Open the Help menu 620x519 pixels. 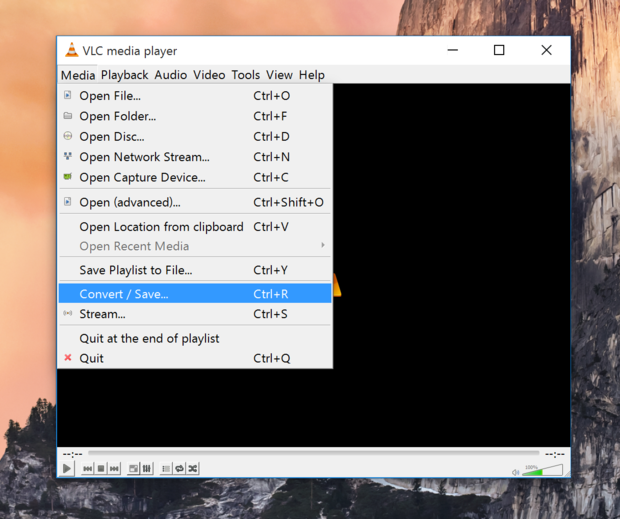coord(312,75)
